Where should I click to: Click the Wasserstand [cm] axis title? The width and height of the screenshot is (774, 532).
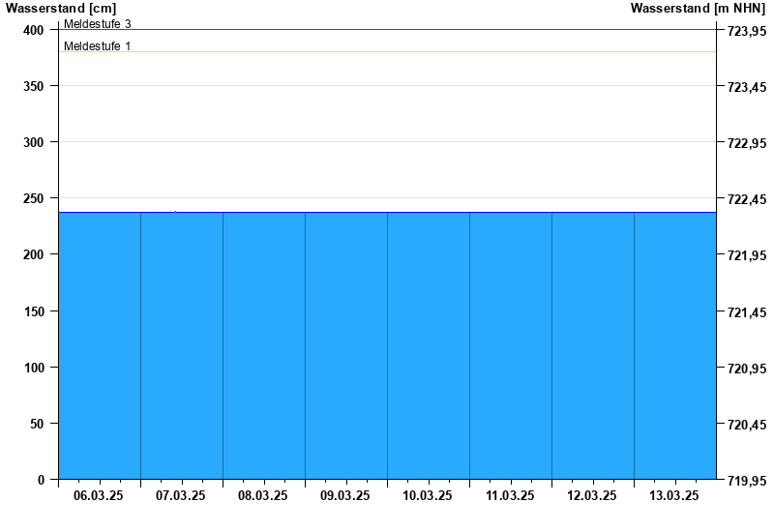[60, 8]
